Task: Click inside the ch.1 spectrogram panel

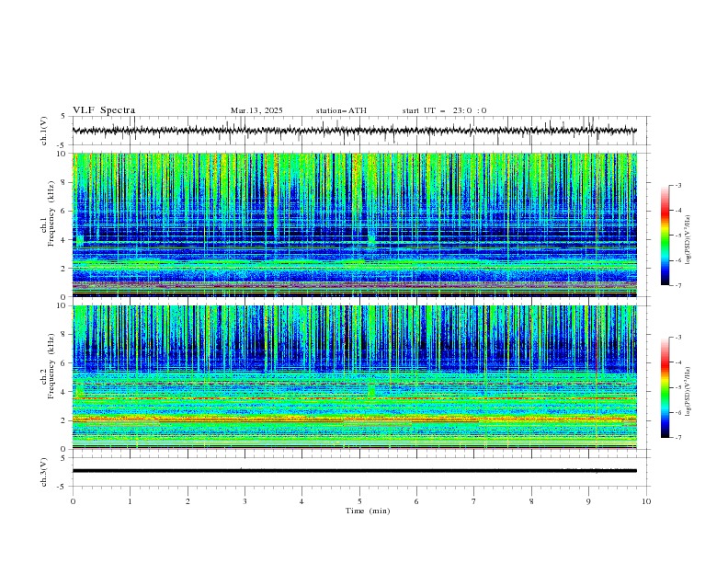Action: point(354,224)
